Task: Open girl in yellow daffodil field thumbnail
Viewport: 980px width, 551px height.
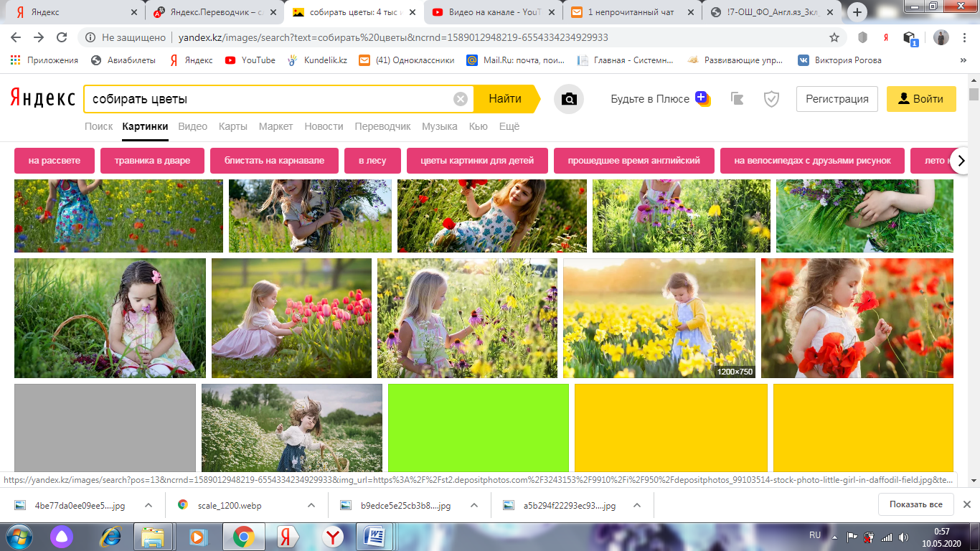Action: tap(659, 318)
